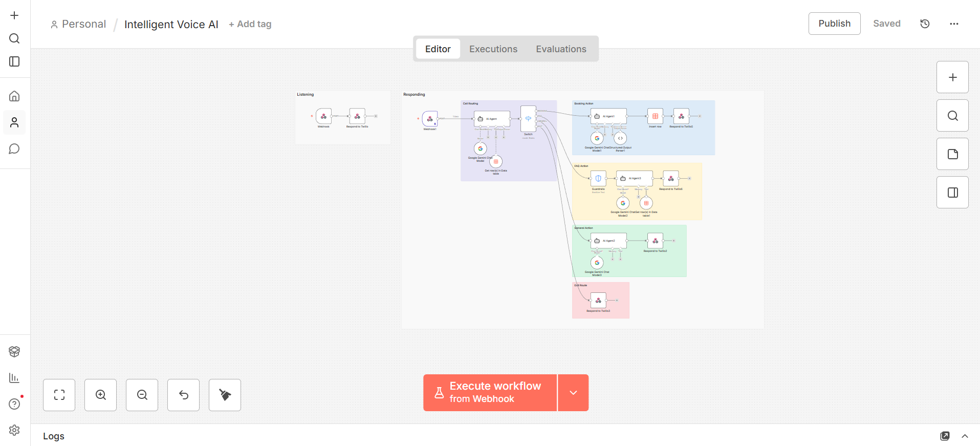Open the Home overview from sidebar

point(14,96)
